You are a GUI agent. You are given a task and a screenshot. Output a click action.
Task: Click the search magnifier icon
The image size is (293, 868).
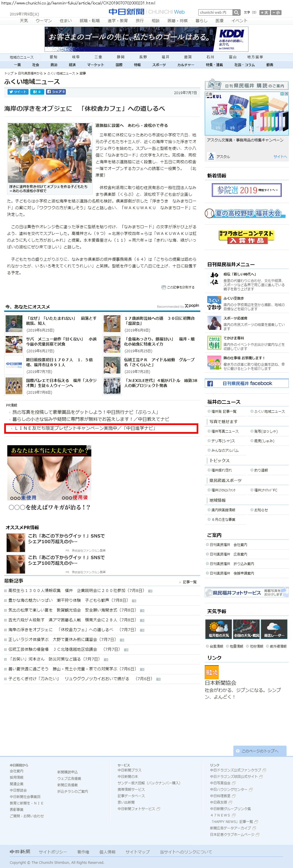[236, 13]
